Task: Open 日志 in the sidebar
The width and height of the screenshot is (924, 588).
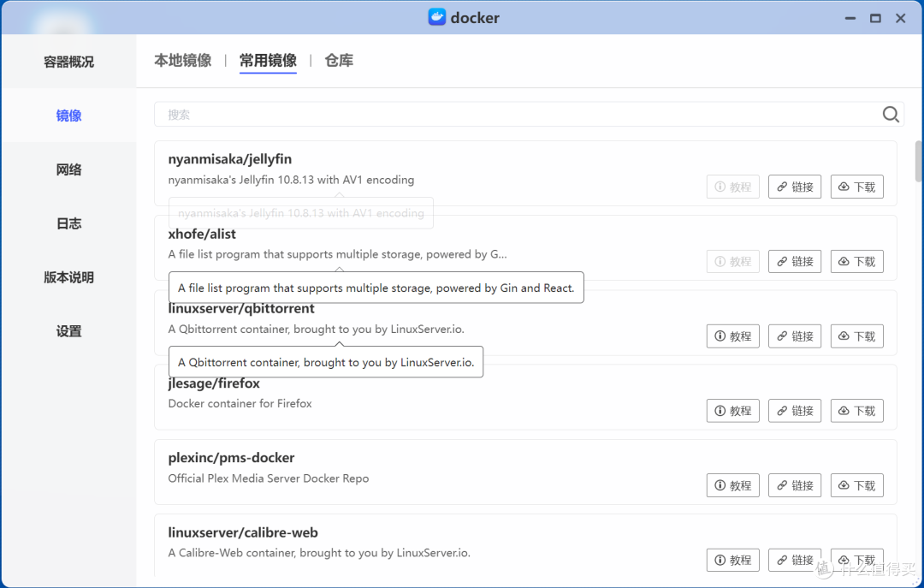Action: coord(69,223)
